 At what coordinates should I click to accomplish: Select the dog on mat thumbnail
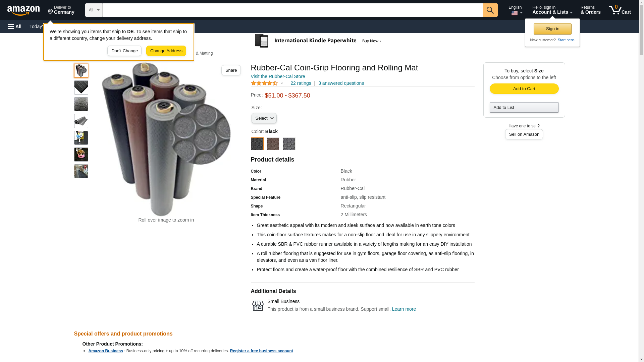tap(81, 155)
